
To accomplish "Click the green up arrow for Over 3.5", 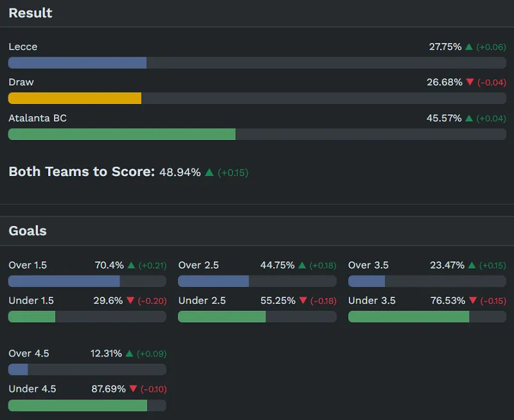I will click(472, 265).
